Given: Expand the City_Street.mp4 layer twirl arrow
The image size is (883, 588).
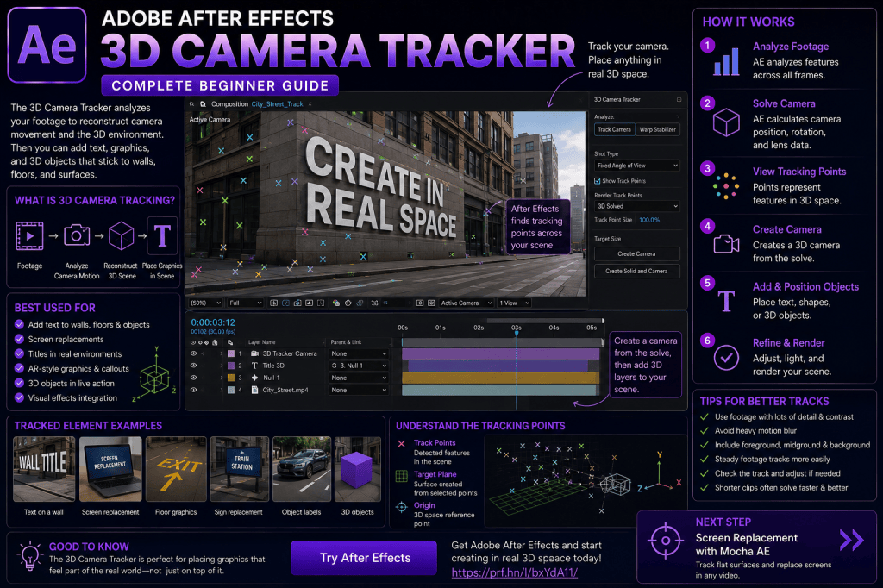Looking at the screenshot, I should (222, 390).
